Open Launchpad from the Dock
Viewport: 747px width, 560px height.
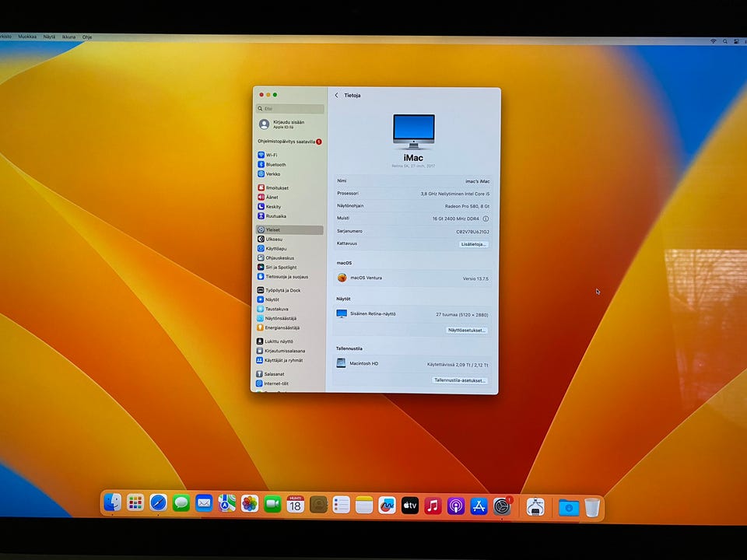click(135, 503)
